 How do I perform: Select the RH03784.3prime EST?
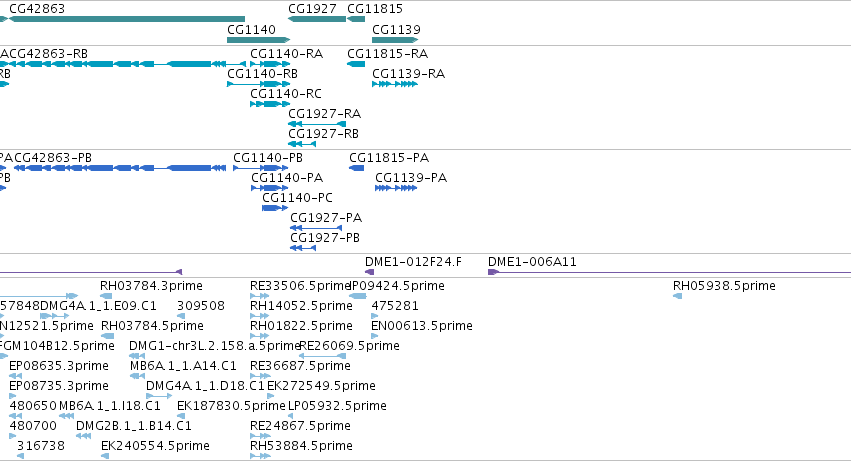tap(106, 296)
